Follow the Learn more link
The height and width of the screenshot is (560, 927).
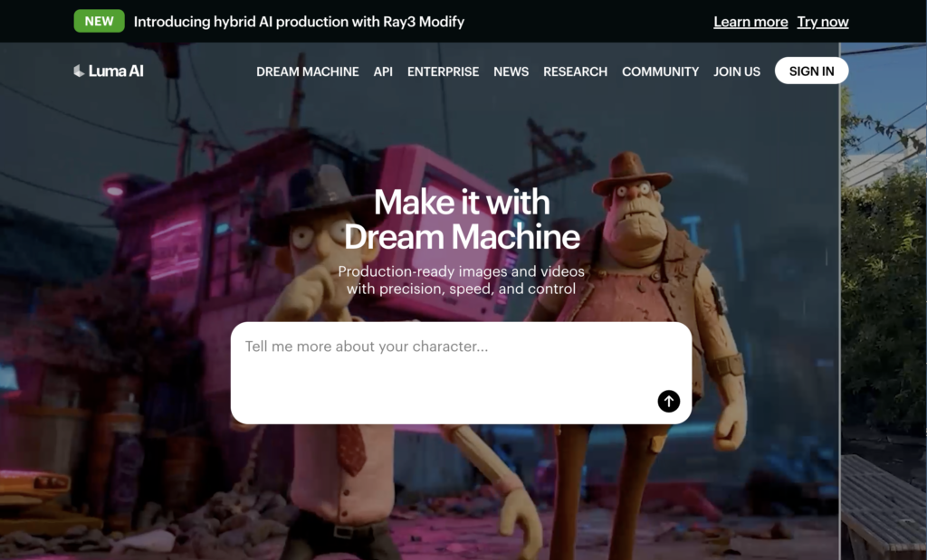click(750, 22)
